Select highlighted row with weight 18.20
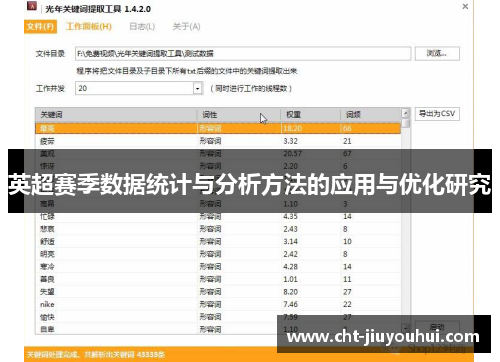This screenshot has width=500, height=362. click(218, 128)
